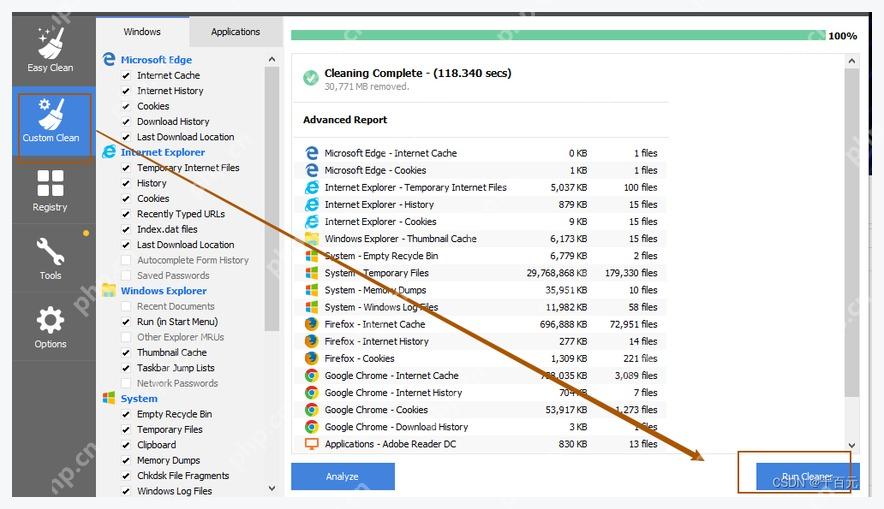Select System - Windows Log Files report row
This screenshot has width=884, height=509.
(480, 307)
